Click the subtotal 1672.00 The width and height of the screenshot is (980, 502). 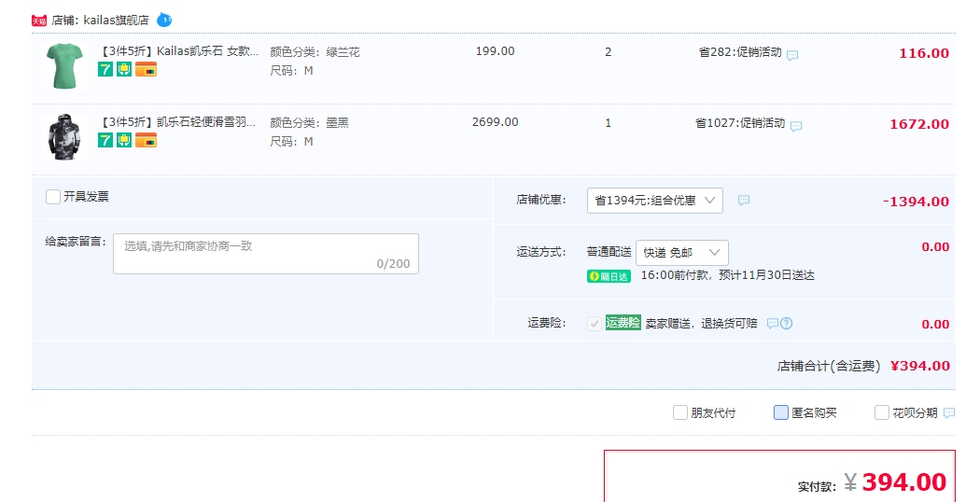pyautogui.click(x=919, y=124)
